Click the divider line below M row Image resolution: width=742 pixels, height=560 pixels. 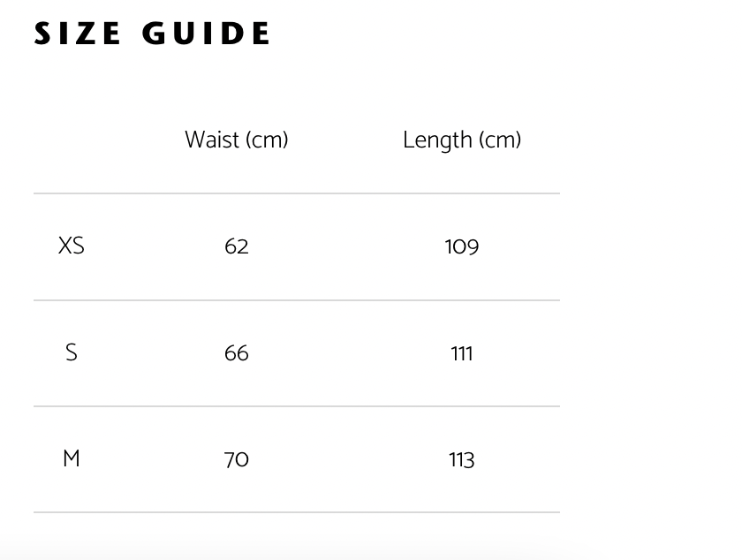click(x=297, y=512)
